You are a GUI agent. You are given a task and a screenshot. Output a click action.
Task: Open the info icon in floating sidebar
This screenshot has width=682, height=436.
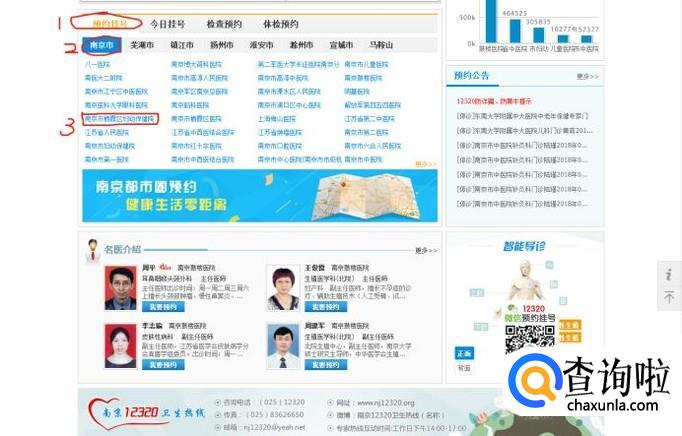coord(669,275)
